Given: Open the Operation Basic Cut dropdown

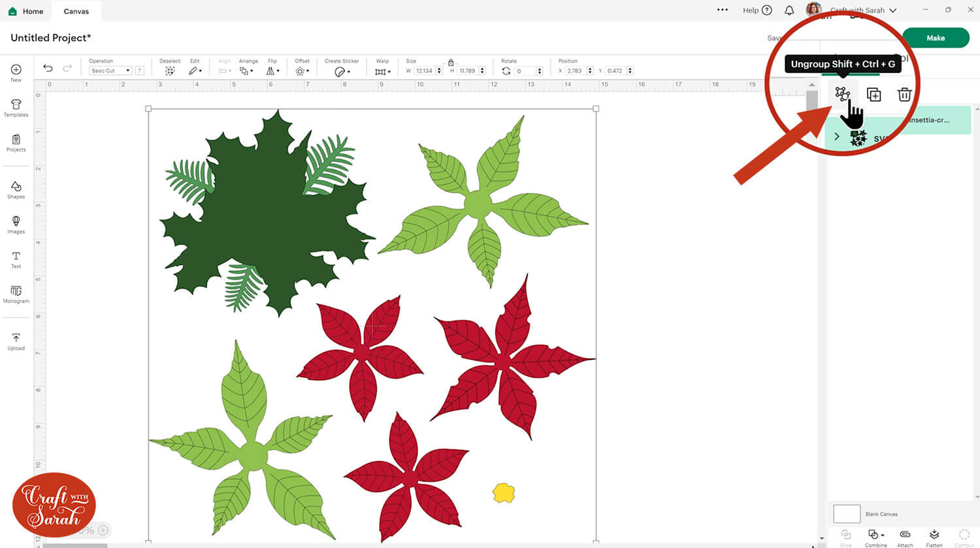Looking at the screenshot, I should point(110,71).
